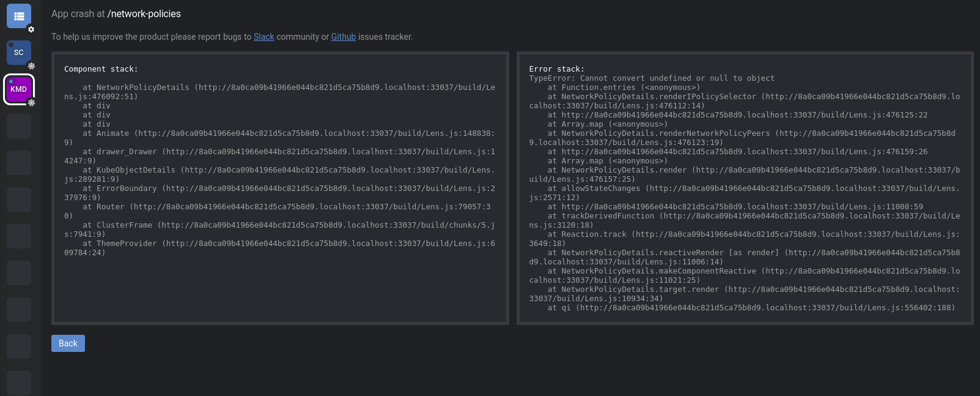Open the Github issues tracker link
Screen dimensions: 980x396
point(344,37)
